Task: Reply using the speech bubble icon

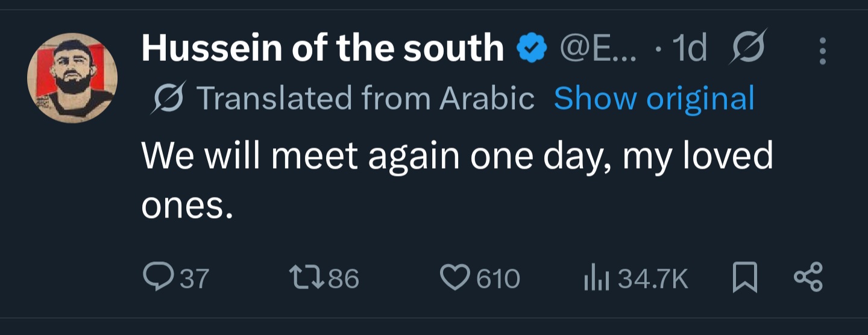Action: click(x=158, y=278)
